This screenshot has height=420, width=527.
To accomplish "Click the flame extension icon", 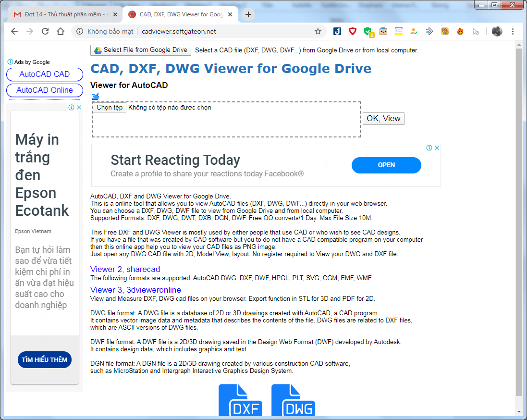I will [x=460, y=32].
